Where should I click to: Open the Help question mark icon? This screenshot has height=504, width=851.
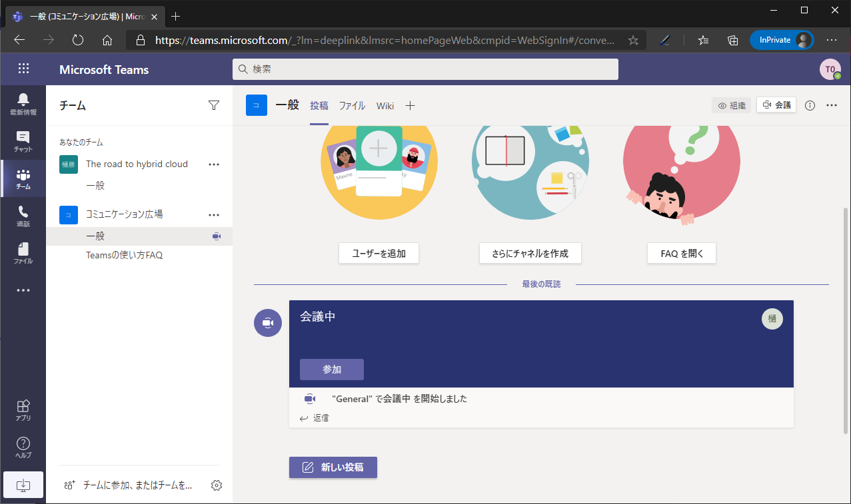(x=23, y=447)
